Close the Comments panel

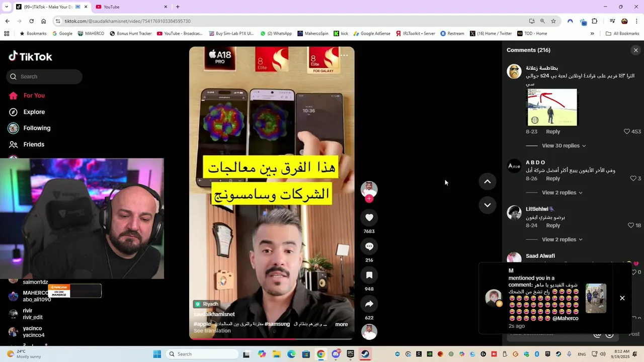click(x=635, y=50)
